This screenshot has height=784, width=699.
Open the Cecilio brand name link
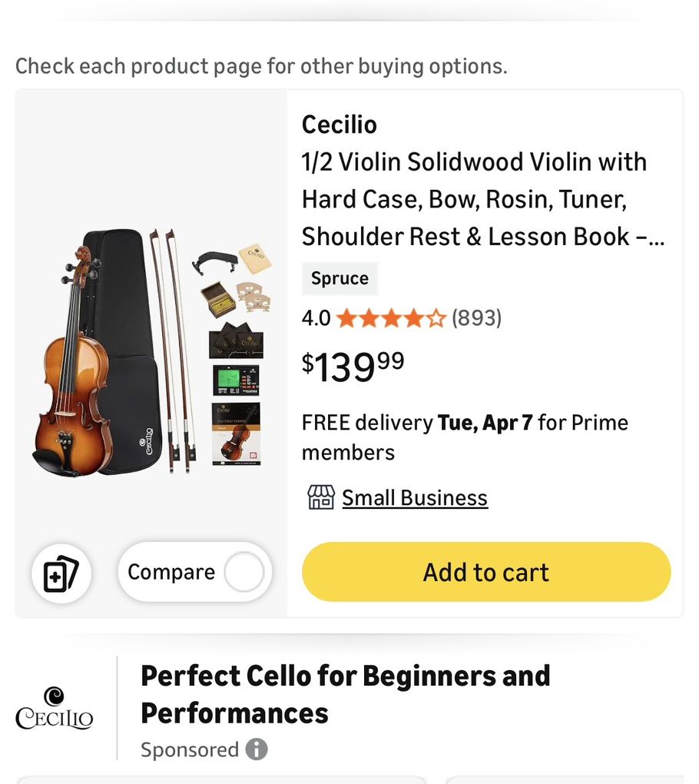338,125
